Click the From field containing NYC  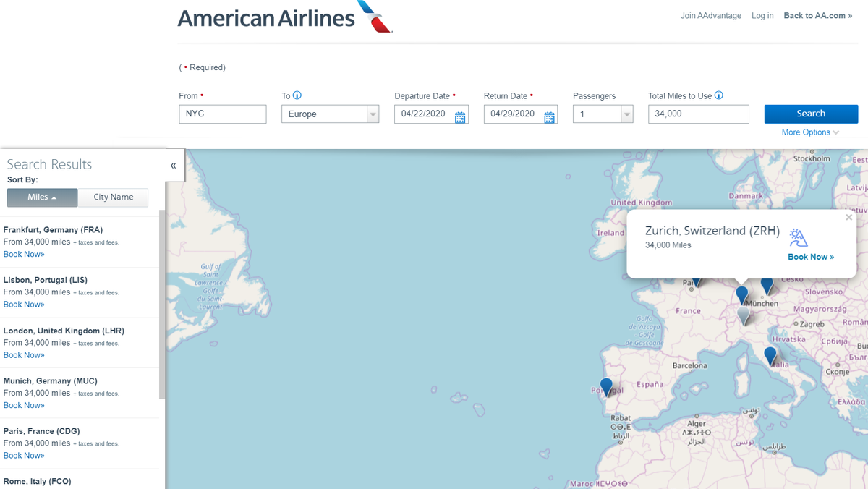222,114
